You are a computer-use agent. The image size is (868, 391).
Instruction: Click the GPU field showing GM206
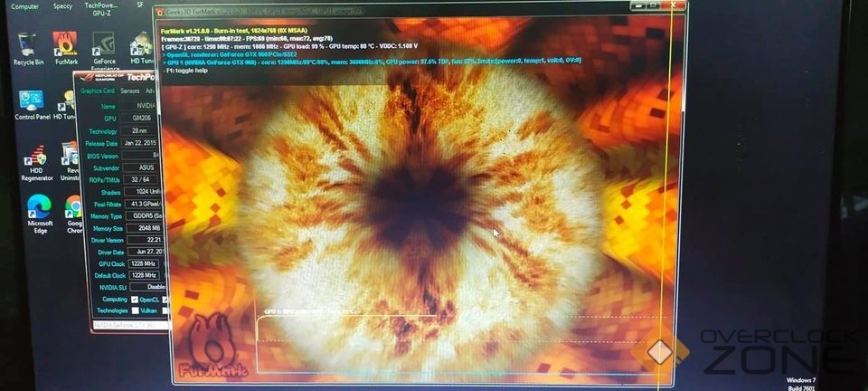point(140,119)
